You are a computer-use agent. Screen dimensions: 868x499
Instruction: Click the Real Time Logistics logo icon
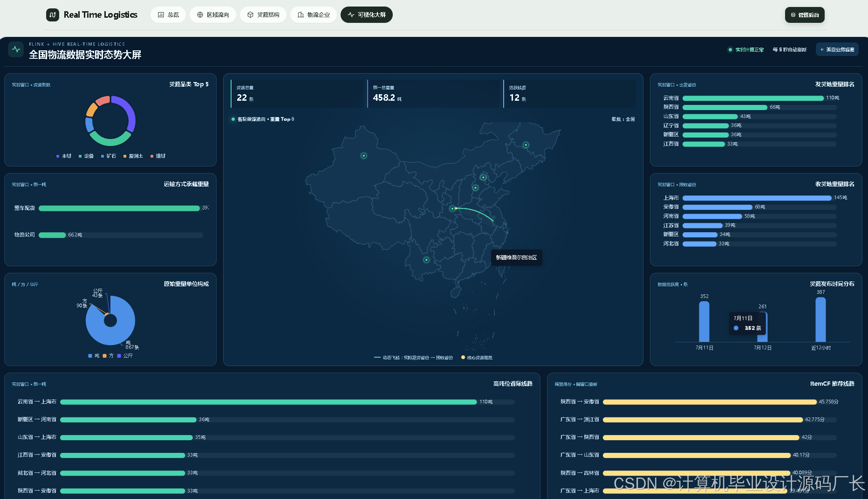[x=53, y=15]
